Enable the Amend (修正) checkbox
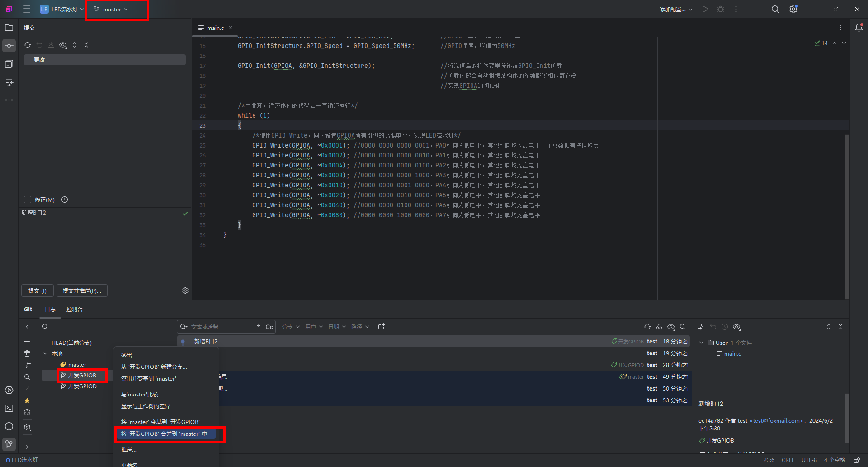Viewport: 868px width, 467px height. (28, 200)
